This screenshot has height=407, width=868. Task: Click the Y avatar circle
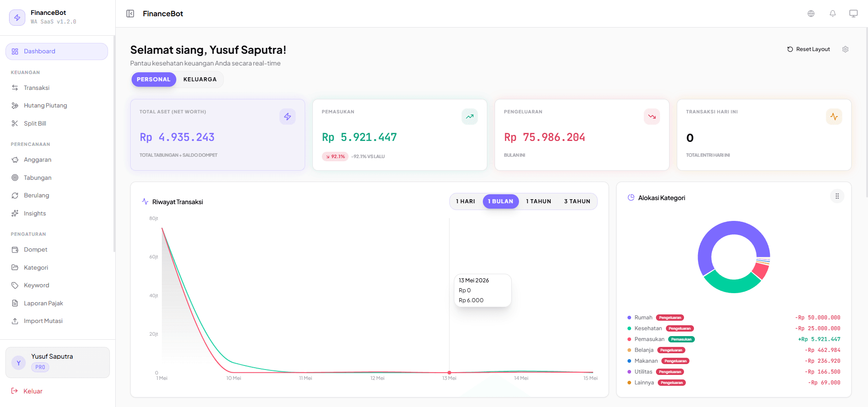19,363
